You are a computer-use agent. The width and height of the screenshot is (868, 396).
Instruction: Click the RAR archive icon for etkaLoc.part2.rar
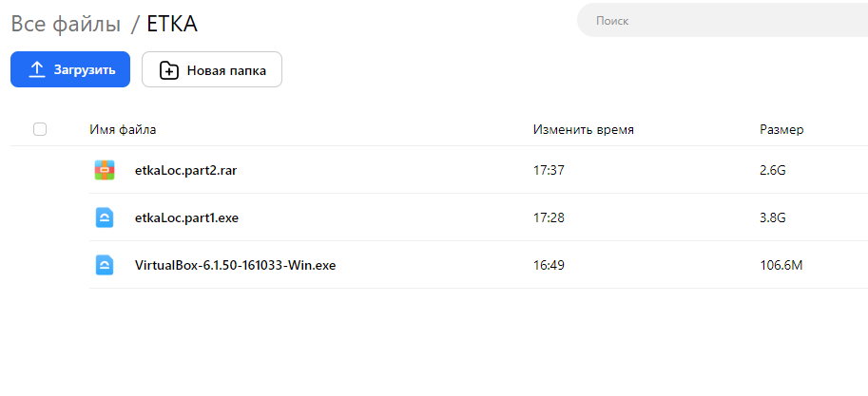click(104, 170)
